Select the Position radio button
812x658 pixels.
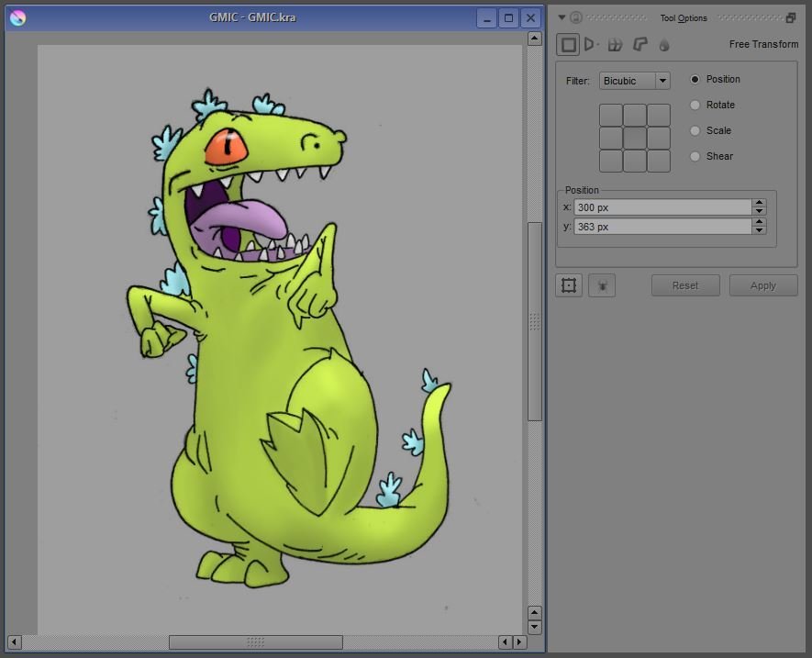point(695,79)
